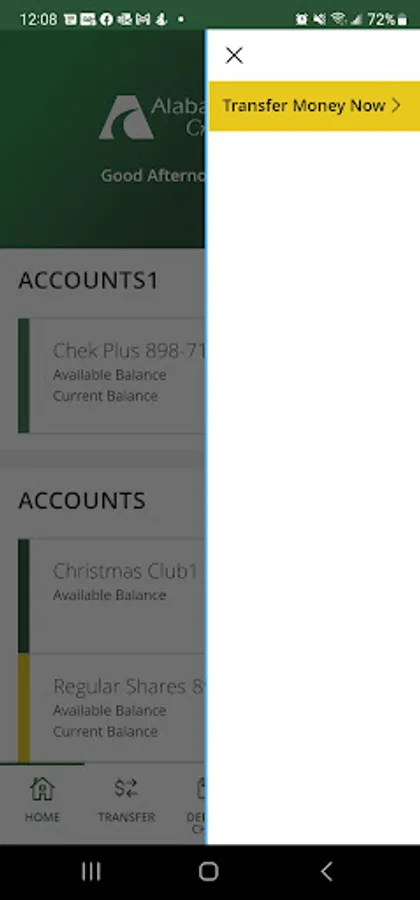Tap the Facebook notification icon in status bar
This screenshot has height=900, width=420.
106,20
